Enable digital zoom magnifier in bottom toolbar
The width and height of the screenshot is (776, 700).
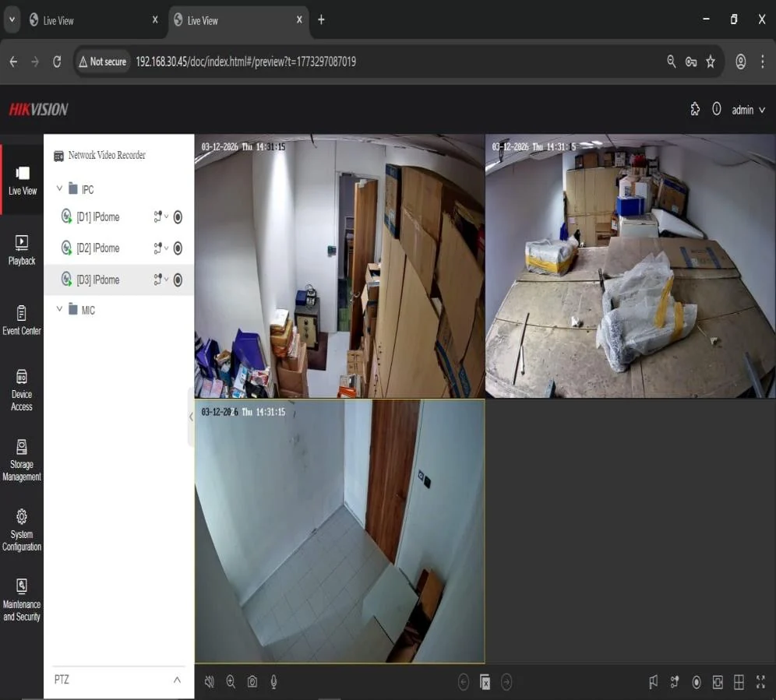[231, 681]
